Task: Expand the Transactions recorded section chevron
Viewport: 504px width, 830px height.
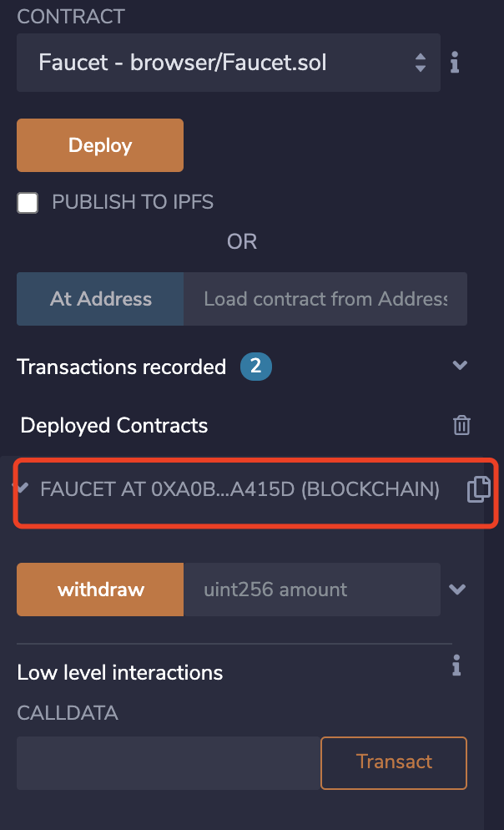Action: click(x=460, y=365)
